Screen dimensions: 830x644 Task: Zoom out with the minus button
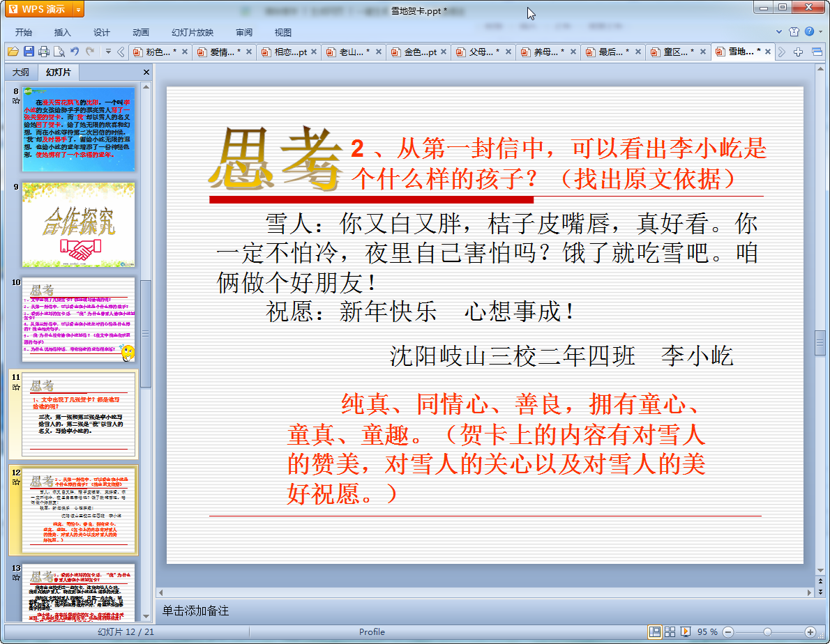pyautogui.click(x=728, y=632)
